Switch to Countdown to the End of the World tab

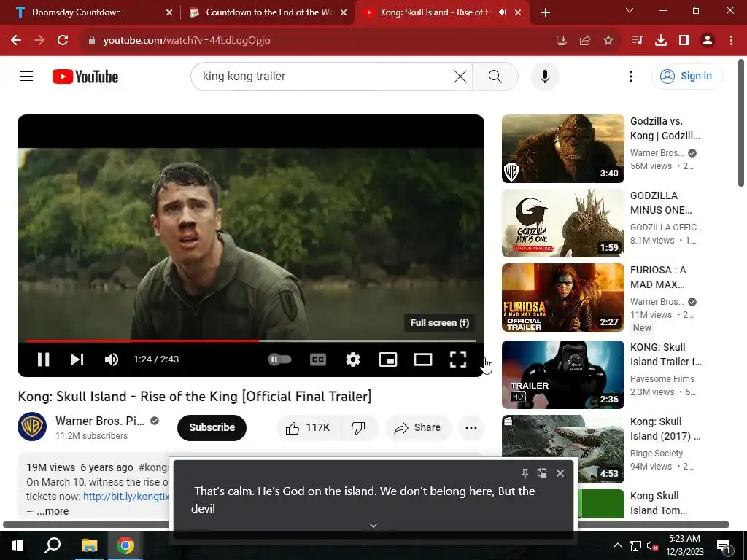[x=268, y=12]
